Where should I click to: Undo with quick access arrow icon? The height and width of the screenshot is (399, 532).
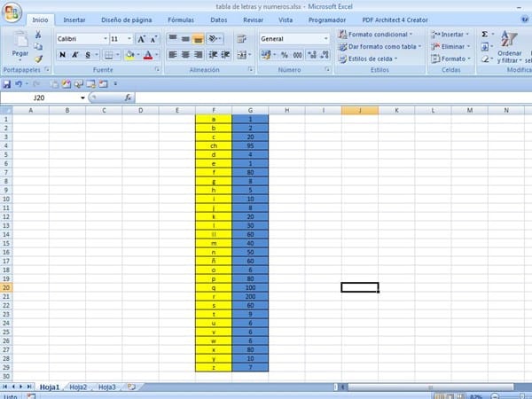pos(19,84)
